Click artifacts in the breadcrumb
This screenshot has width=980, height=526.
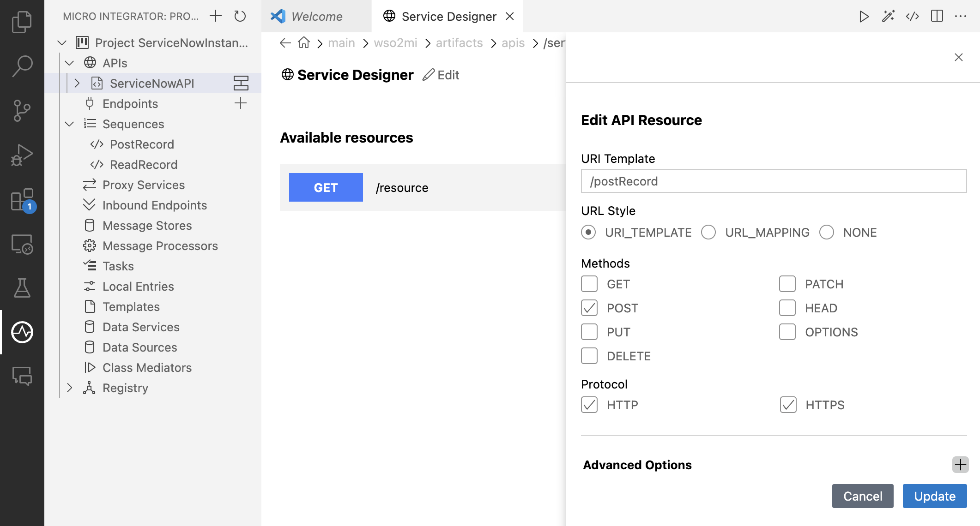click(459, 43)
